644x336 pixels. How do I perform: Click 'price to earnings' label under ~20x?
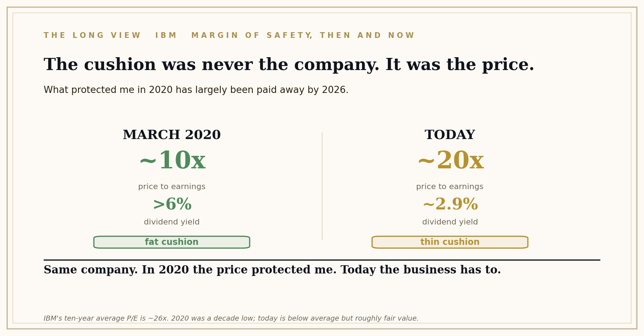click(x=450, y=187)
